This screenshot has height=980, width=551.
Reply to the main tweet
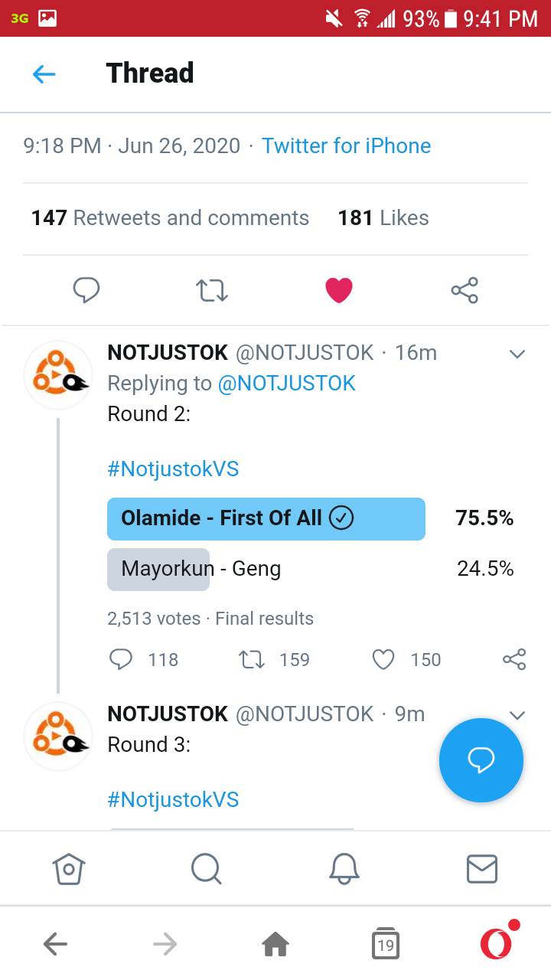[x=86, y=290]
